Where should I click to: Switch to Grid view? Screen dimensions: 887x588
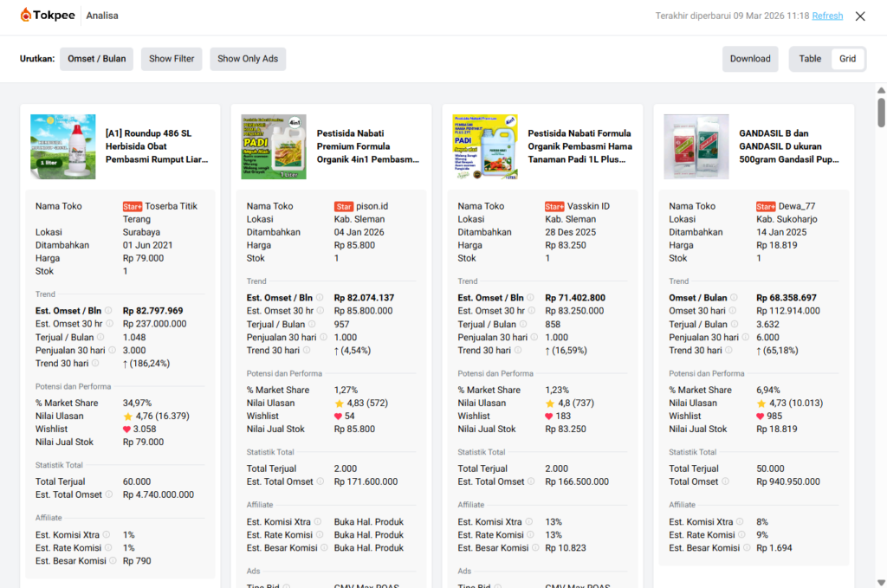[x=847, y=59]
